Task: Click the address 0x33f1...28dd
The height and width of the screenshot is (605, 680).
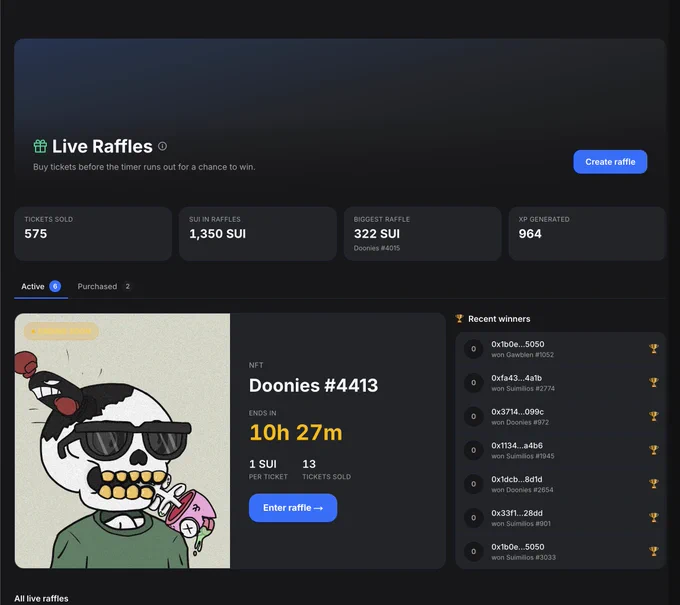Action: pyautogui.click(x=517, y=513)
